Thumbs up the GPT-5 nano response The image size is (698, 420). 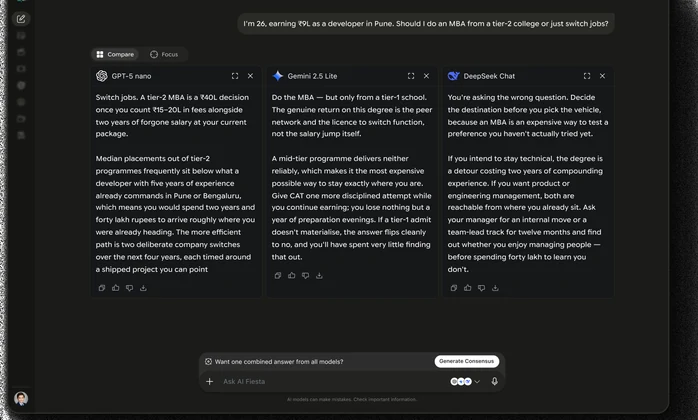coord(116,288)
